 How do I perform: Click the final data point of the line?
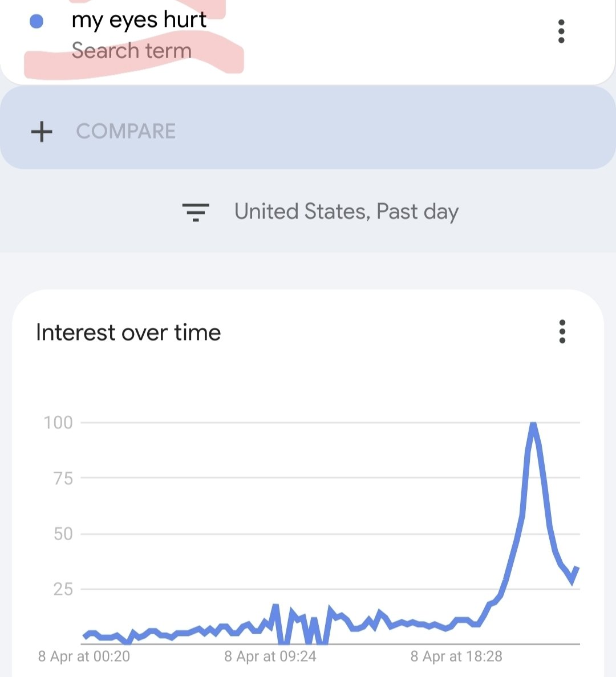point(577,569)
